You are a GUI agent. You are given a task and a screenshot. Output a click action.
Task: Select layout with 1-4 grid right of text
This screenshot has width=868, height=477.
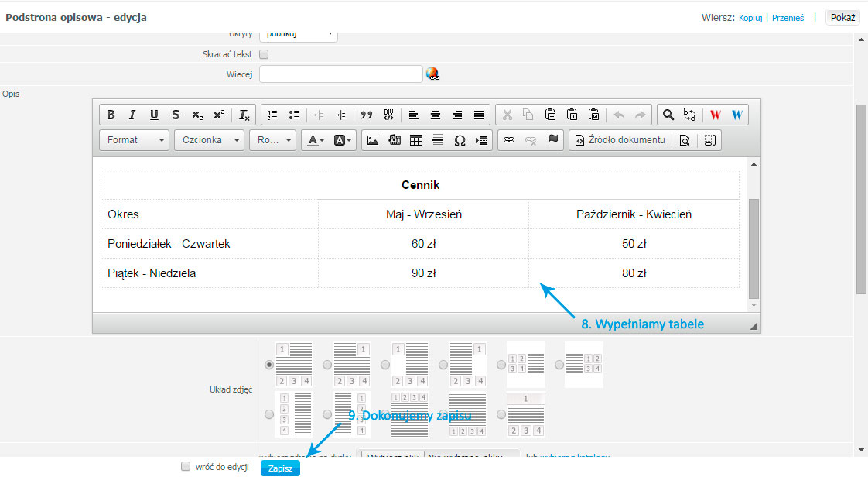559,365
